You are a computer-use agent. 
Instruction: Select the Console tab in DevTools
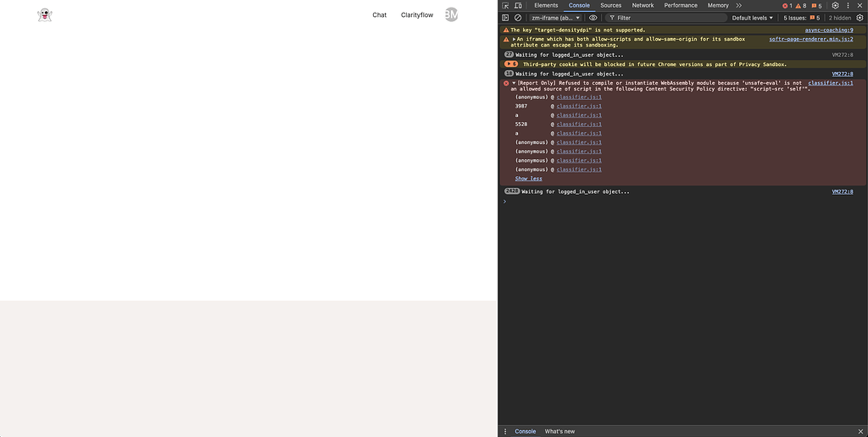point(579,6)
